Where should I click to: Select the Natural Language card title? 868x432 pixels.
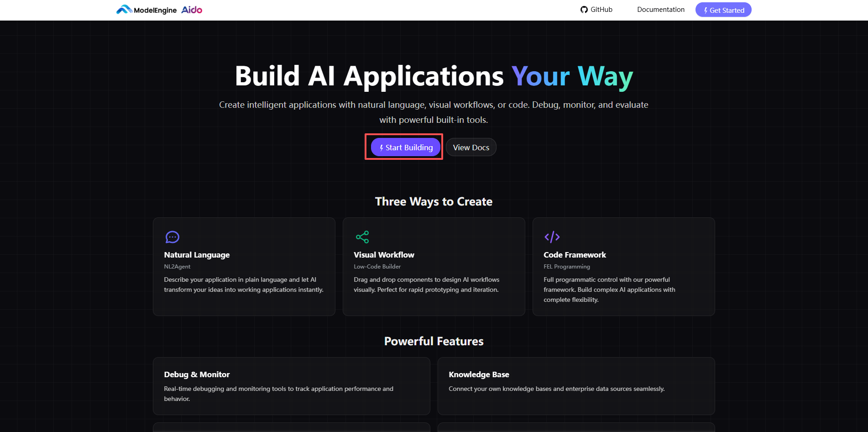197,255
